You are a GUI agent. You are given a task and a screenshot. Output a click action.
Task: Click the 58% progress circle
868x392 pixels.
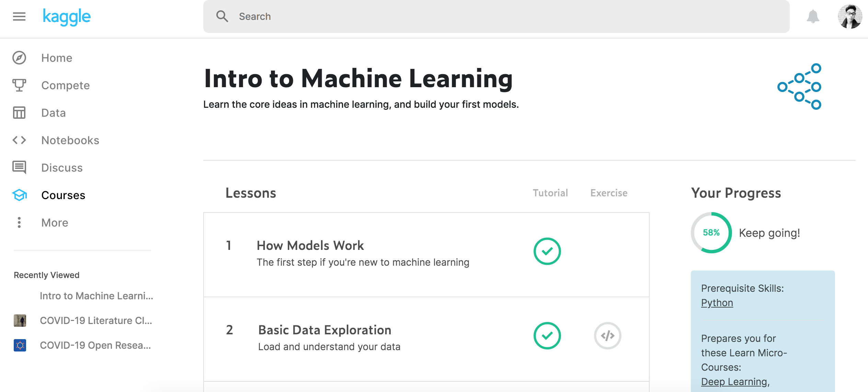click(711, 233)
